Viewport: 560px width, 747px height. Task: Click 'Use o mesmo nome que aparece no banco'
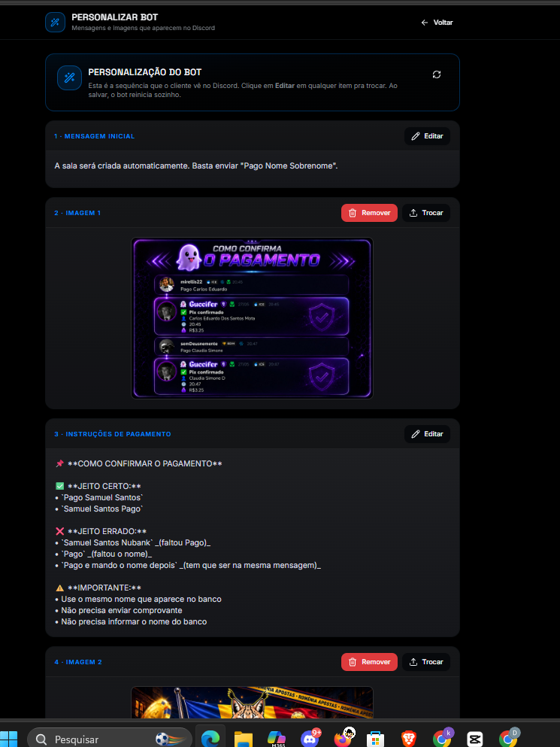[138, 600]
